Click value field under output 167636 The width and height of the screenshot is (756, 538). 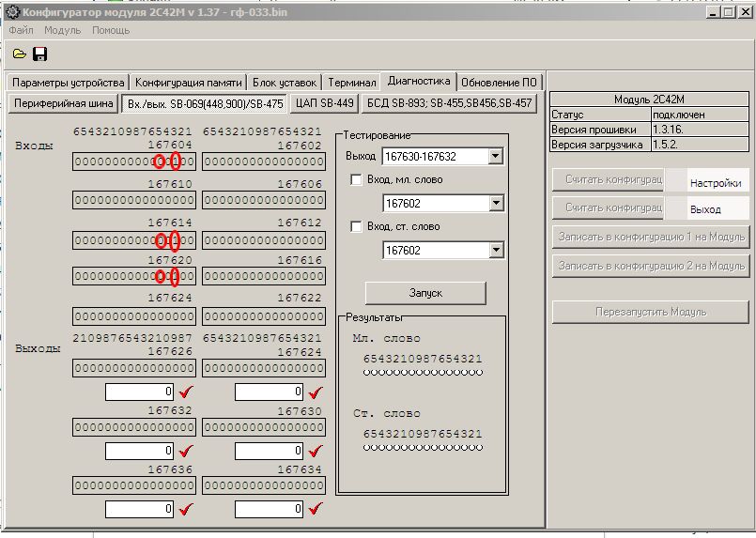tap(139, 509)
